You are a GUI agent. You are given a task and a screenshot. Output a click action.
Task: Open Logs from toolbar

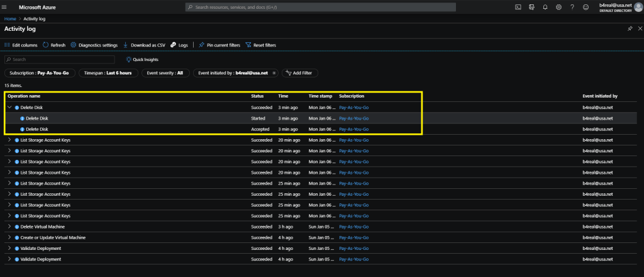pyautogui.click(x=179, y=45)
